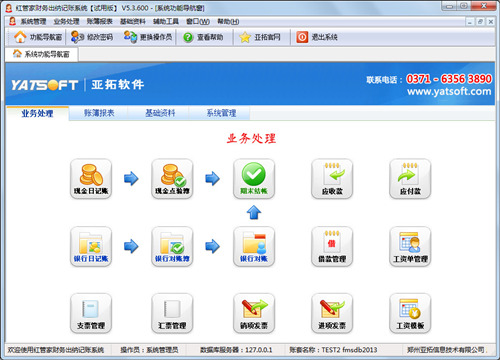Minimize the inner MDI child window
This screenshot has width=500, height=360.
pos(470,22)
